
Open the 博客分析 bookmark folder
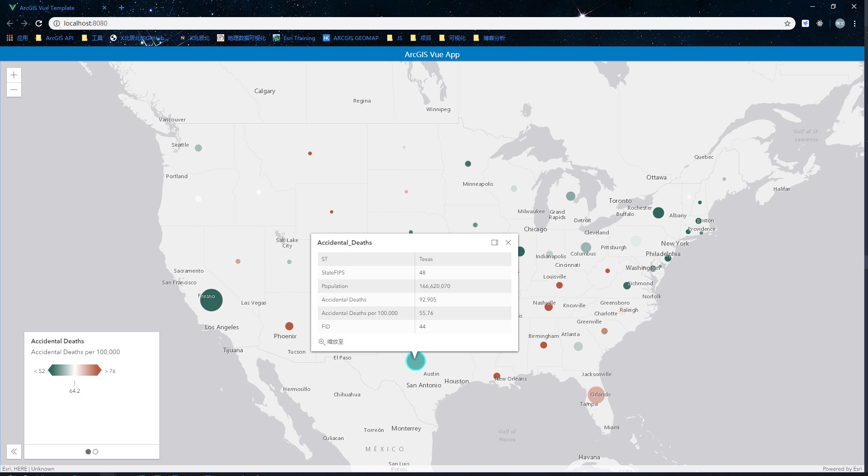coord(489,38)
